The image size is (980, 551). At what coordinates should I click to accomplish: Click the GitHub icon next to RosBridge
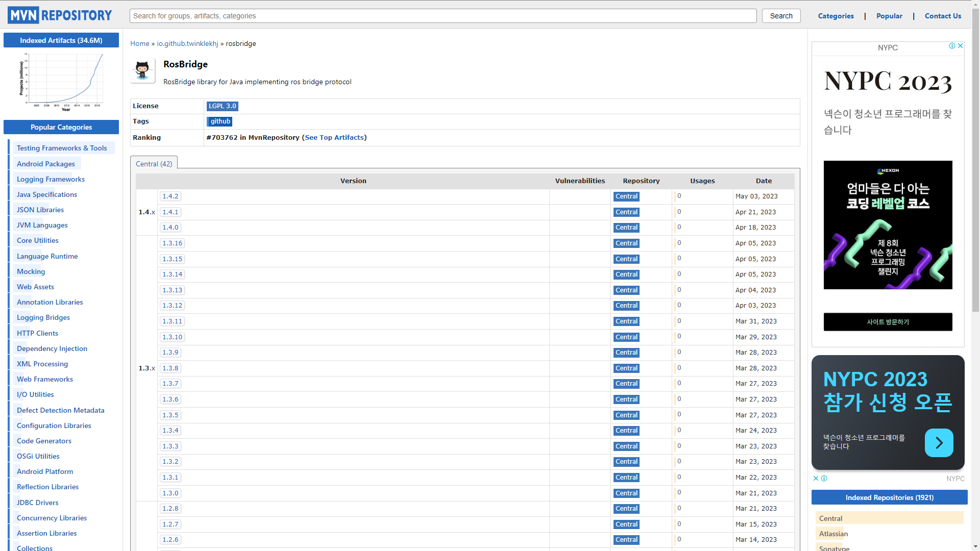pyautogui.click(x=143, y=71)
